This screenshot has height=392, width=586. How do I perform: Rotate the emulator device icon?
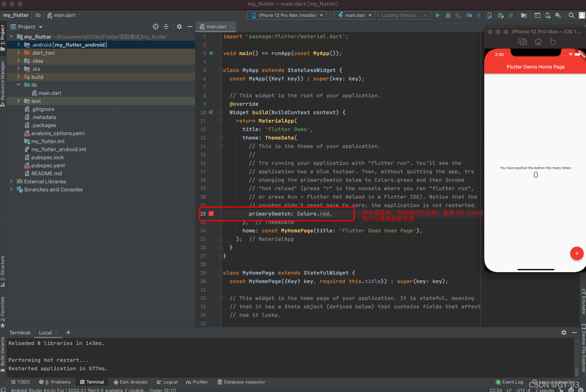553,41
